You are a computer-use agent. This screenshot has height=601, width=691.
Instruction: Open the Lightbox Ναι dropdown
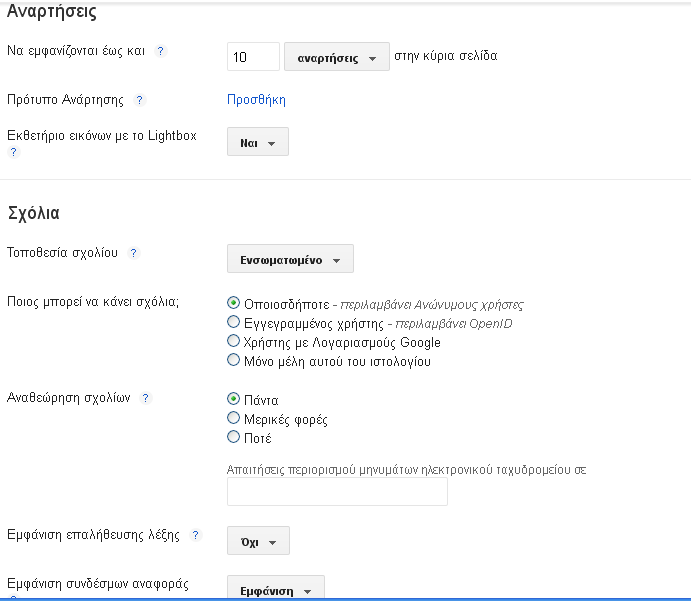(258, 141)
